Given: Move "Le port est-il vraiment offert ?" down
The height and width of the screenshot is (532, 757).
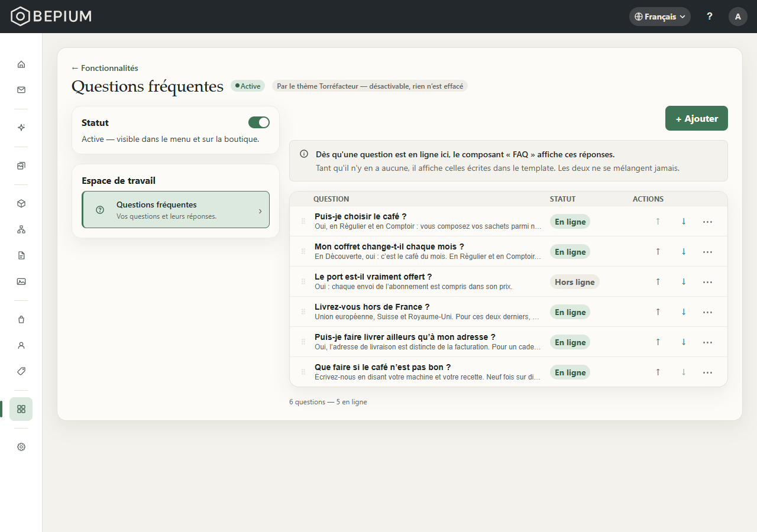Looking at the screenshot, I should (x=684, y=282).
